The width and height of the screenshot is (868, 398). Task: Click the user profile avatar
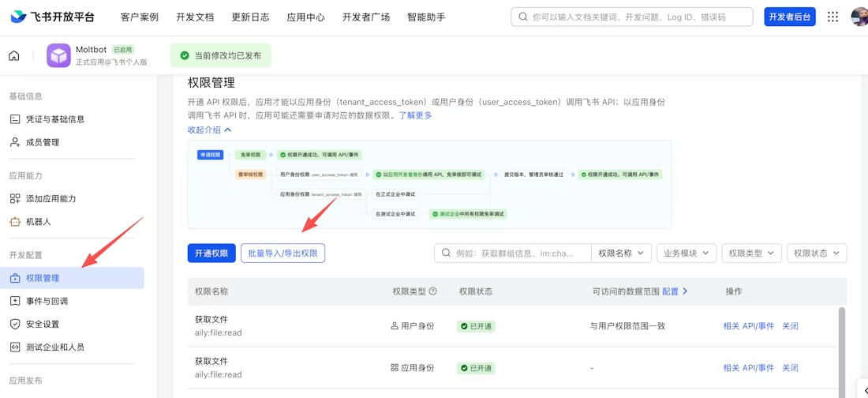(x=859, y=17)
